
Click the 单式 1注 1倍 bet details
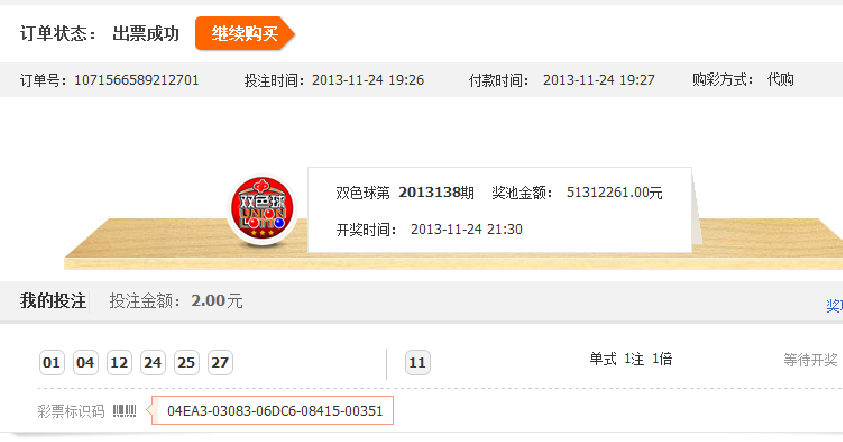(x=631, y=359)
